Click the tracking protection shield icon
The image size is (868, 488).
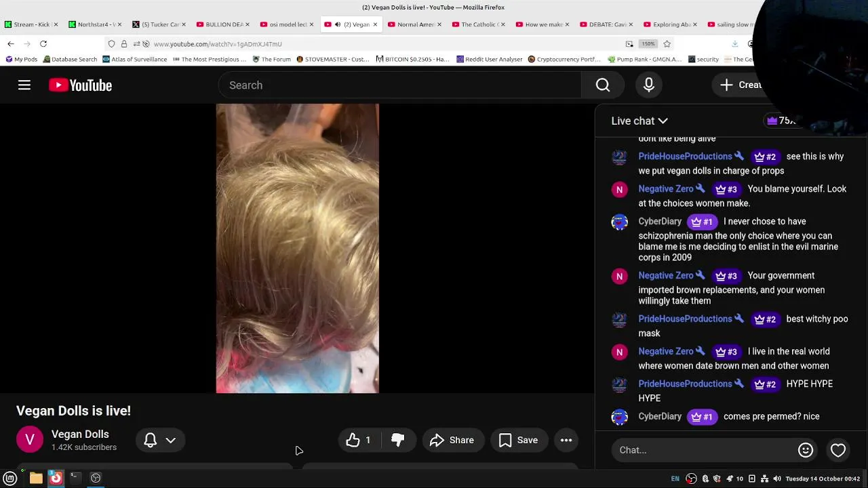(x=111, y=43)
